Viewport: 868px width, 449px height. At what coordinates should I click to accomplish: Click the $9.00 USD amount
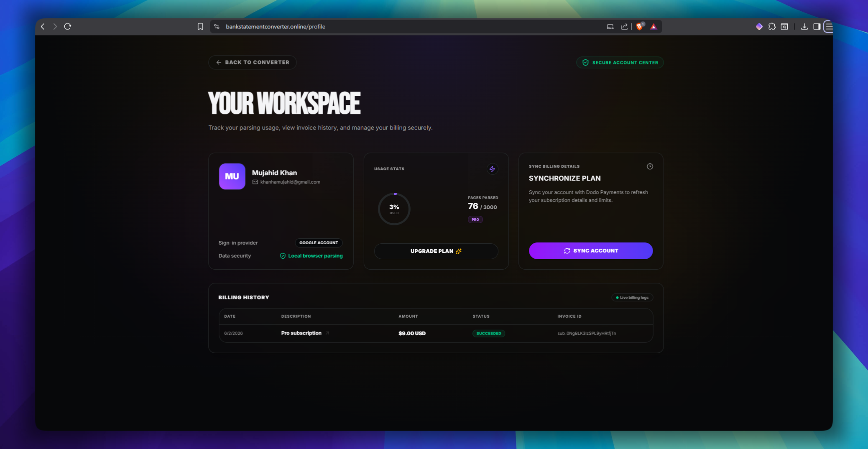click(412, 334)
